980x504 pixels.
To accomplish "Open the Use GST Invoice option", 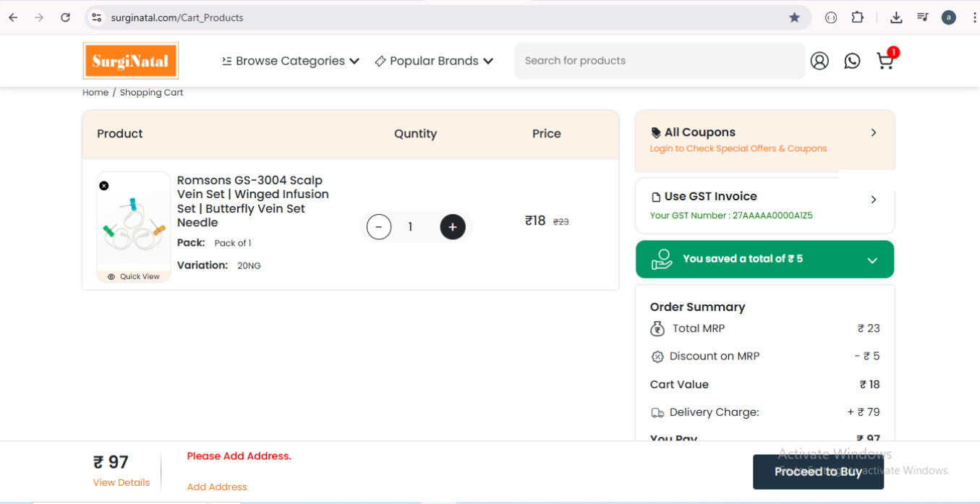I will pos(764,205).
